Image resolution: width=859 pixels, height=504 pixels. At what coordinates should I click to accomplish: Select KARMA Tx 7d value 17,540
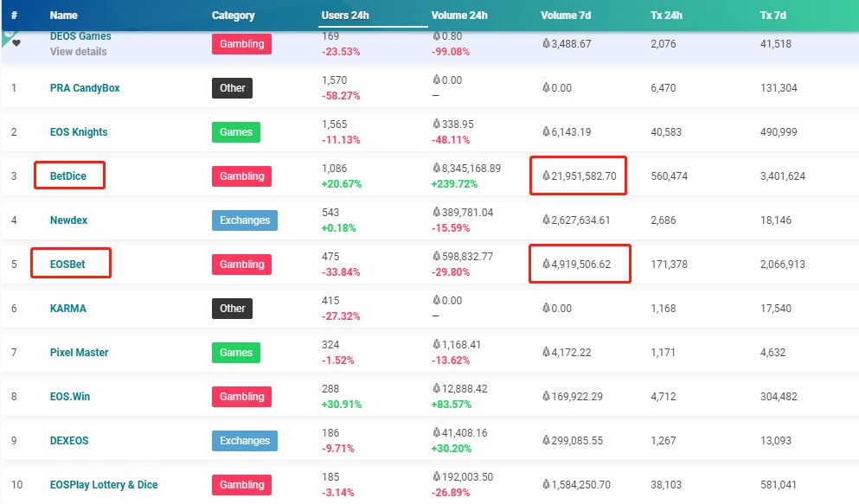coord(776,308)
